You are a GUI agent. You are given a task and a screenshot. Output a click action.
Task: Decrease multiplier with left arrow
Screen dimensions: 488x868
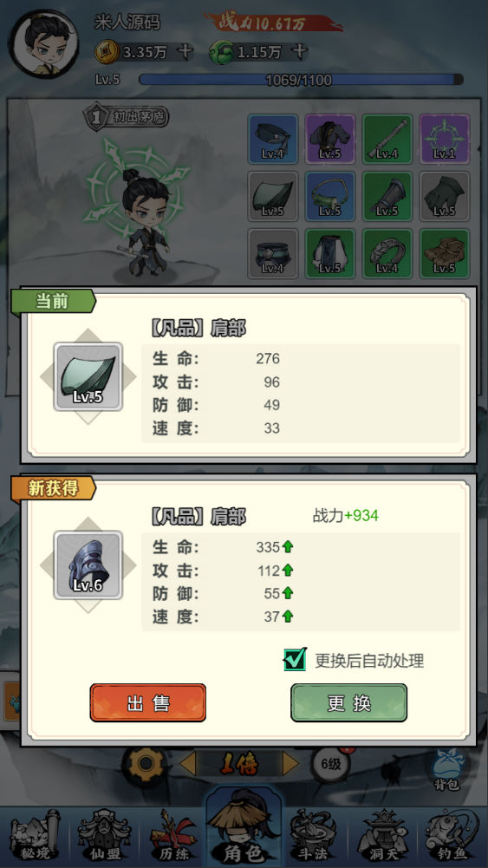[187, 765]
